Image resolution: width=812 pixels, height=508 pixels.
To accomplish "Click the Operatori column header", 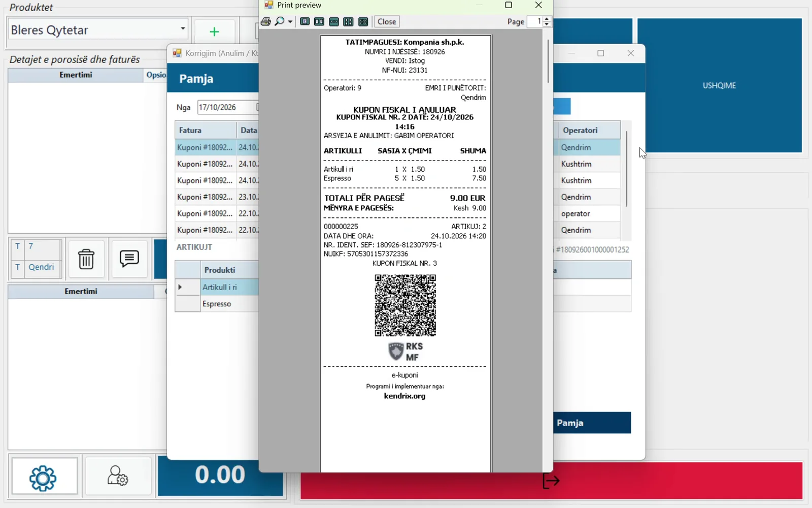I will 589,130.
